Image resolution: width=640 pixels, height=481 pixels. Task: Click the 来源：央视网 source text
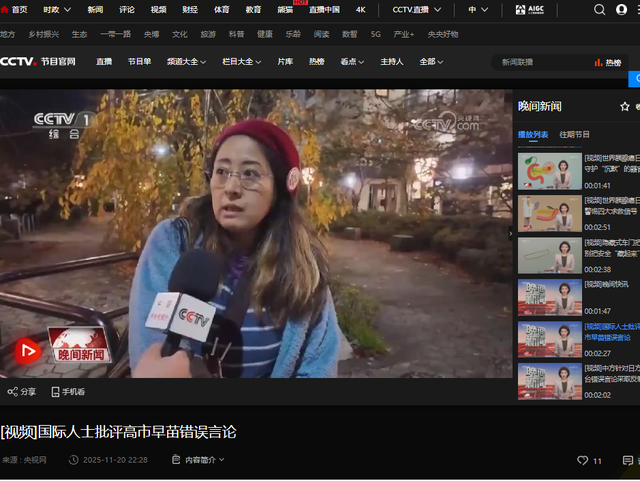24,460
